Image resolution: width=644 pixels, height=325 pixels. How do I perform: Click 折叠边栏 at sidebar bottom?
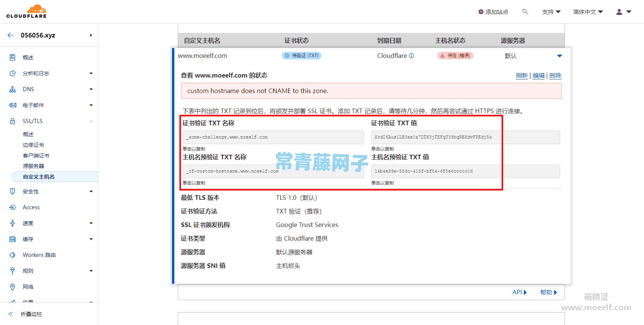[x=31, y=314]
